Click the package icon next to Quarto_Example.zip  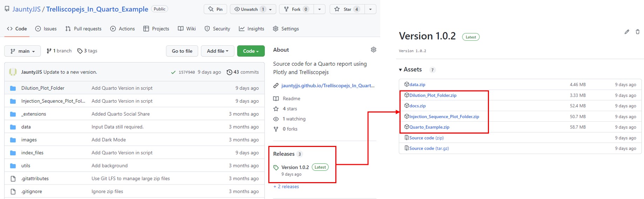pyautogui.click(x=407, y=127)
